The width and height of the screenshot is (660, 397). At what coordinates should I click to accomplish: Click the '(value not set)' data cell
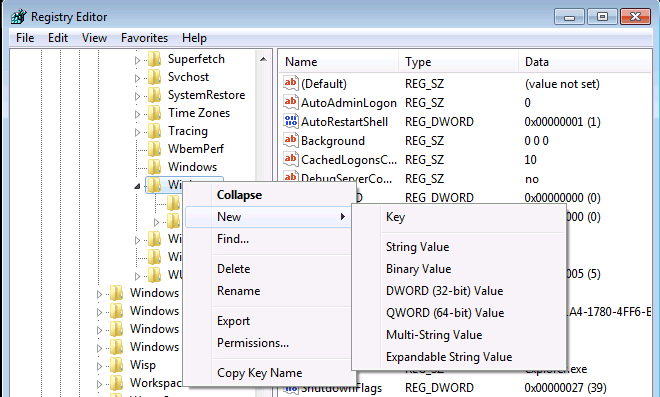(x=562, y=84)
